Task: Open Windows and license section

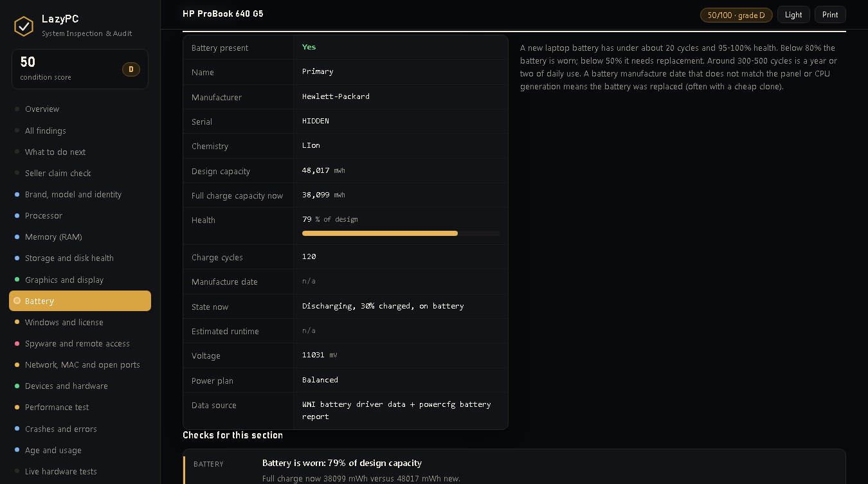Action: point(80,322)
